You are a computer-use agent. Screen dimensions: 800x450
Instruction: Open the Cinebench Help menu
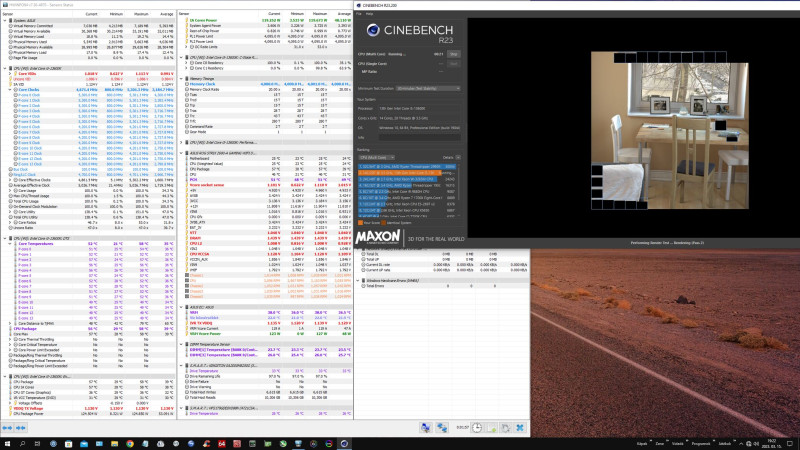(369, 14)
